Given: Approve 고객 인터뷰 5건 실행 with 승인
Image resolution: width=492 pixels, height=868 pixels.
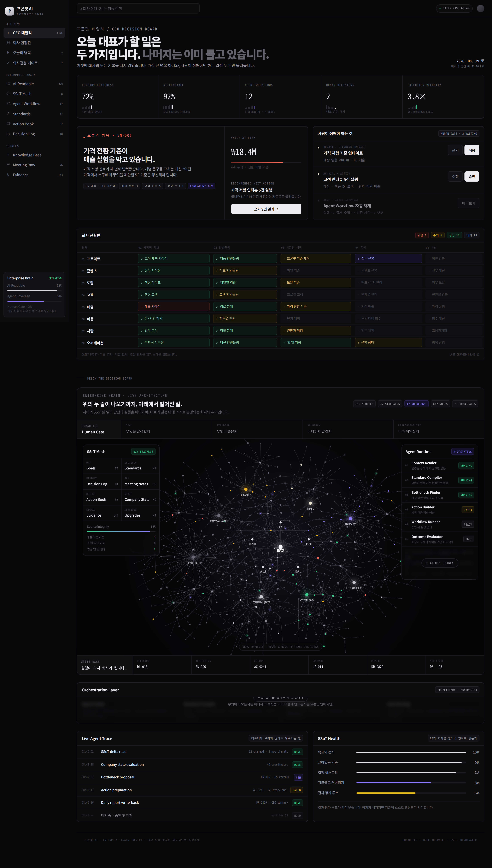Looking at the screenshot, I should coord(472,177).
